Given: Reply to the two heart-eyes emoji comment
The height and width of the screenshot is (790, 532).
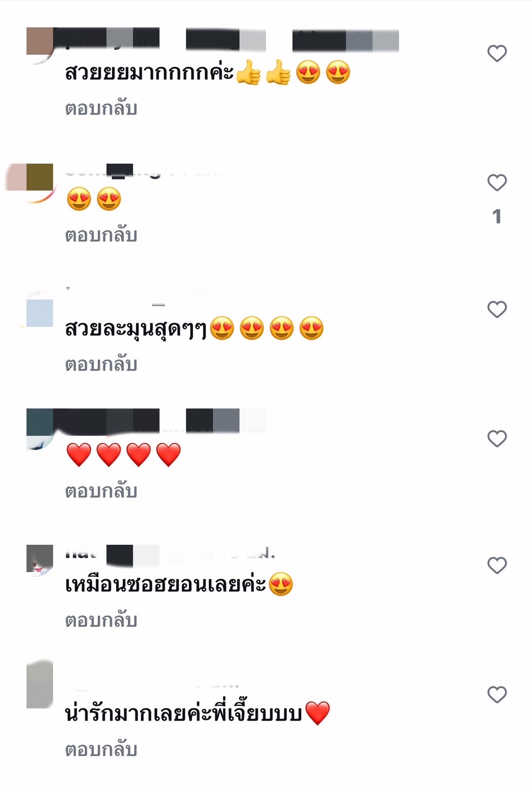Looking at the screenshot, I should click(101, 235).
